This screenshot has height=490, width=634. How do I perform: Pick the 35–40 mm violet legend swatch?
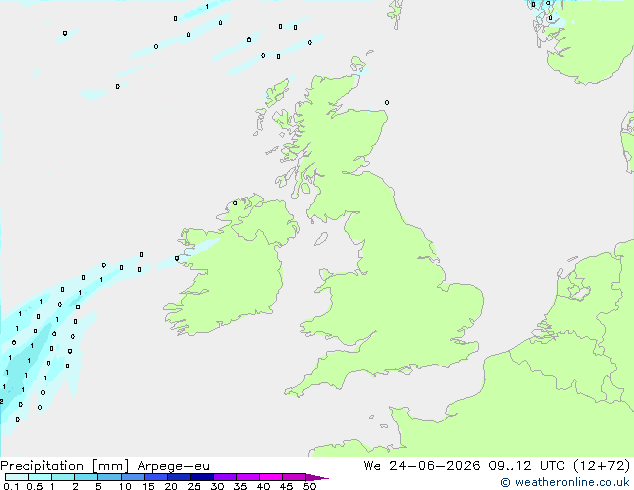click(x=248, y=477)
